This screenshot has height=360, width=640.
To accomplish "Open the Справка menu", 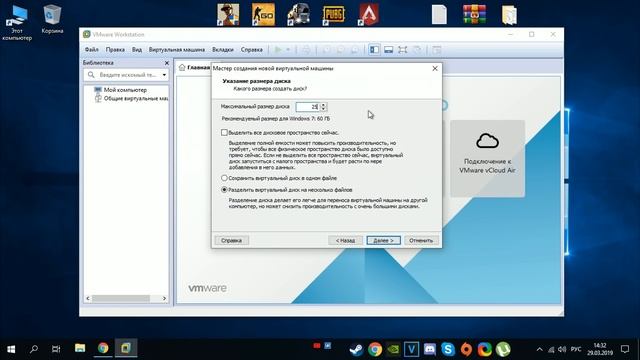I will click(251, 49).
